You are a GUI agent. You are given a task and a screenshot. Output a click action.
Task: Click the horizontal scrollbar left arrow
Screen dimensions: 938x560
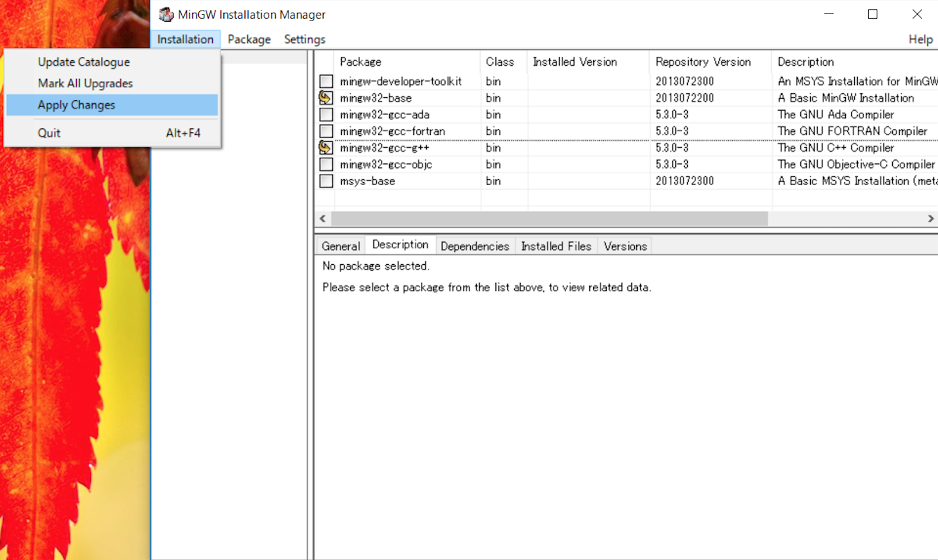[x=322, y=218]
